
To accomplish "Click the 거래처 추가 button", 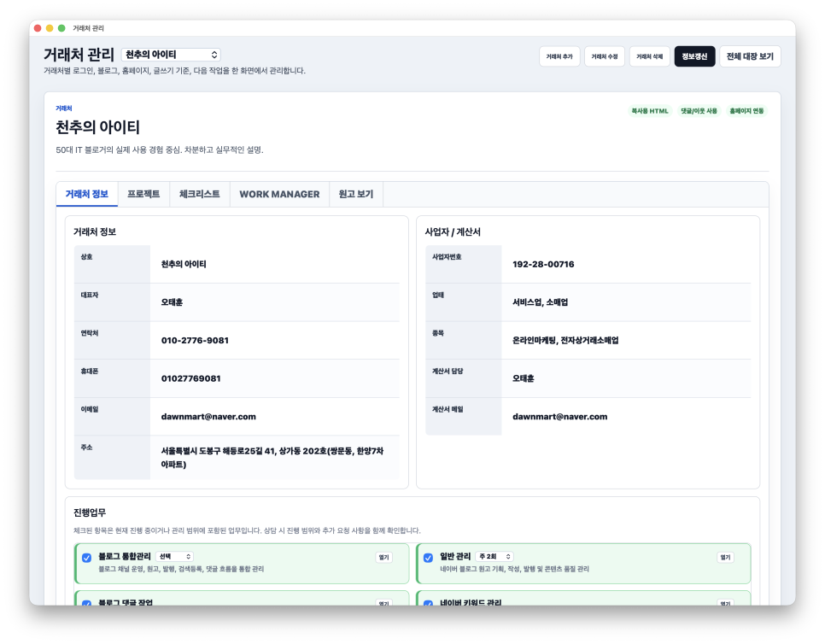I will (559, 56).
